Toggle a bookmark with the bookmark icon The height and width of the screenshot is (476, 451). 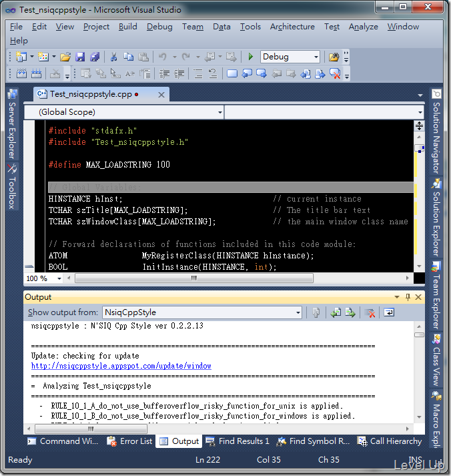(x=232, y=73)
